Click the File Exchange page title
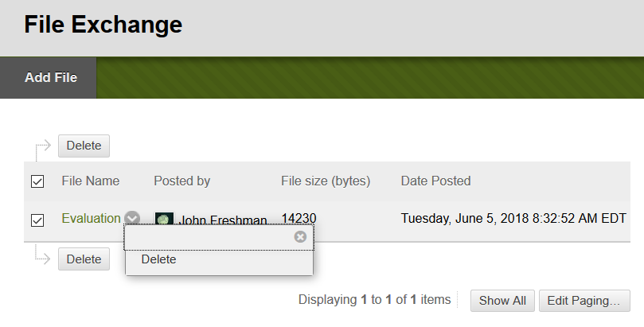The width and height of the screenshot is (644, 327). pos(103,24)
